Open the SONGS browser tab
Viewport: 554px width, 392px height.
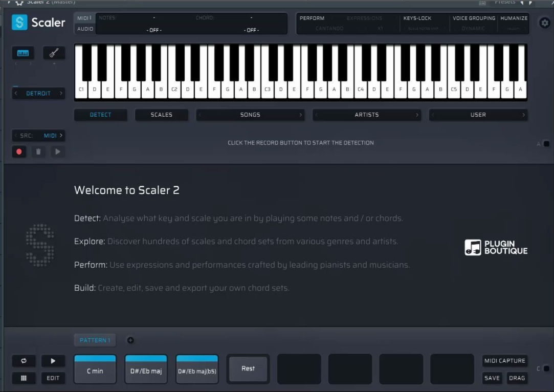tap(250, 115)
